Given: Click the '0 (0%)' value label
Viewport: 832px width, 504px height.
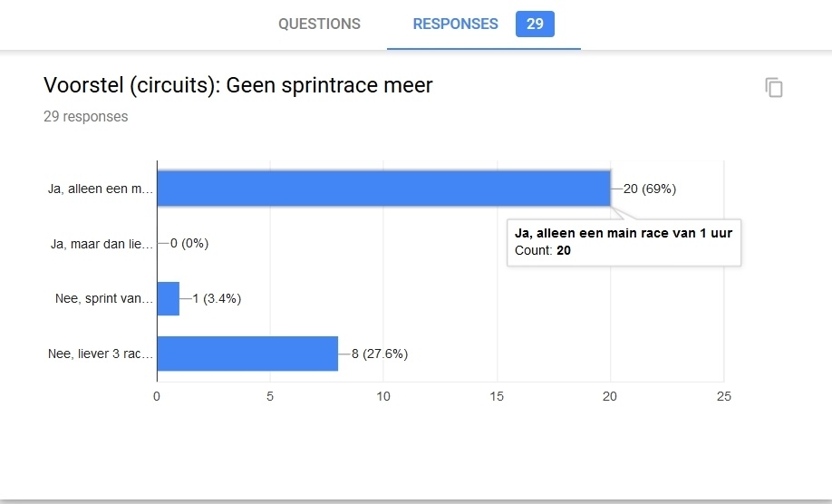Looking at the screenshot, I should click(189, 244).
